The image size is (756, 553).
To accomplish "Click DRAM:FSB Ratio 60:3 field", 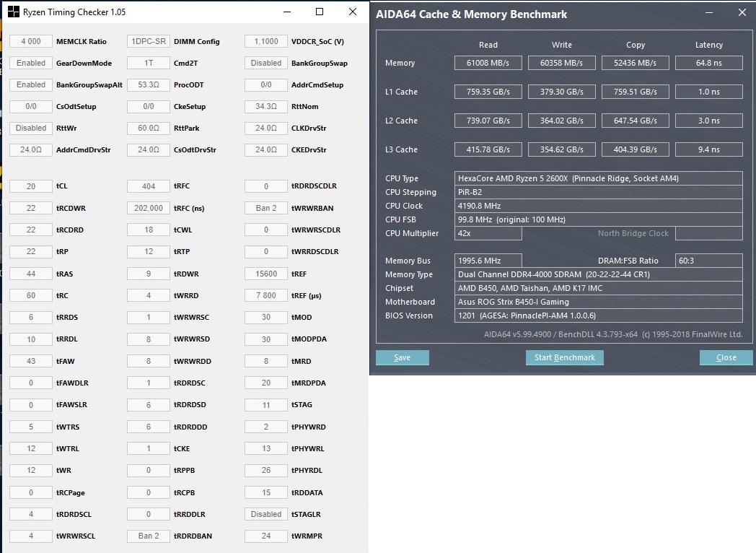I will pyautogui.click(x=708, y=261).
